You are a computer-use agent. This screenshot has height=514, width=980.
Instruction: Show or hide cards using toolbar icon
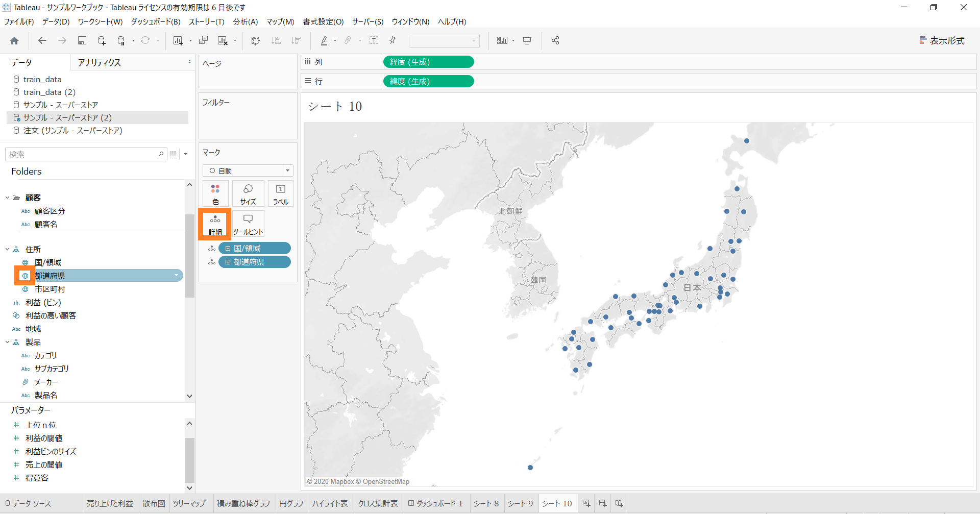tap(502, 41)
